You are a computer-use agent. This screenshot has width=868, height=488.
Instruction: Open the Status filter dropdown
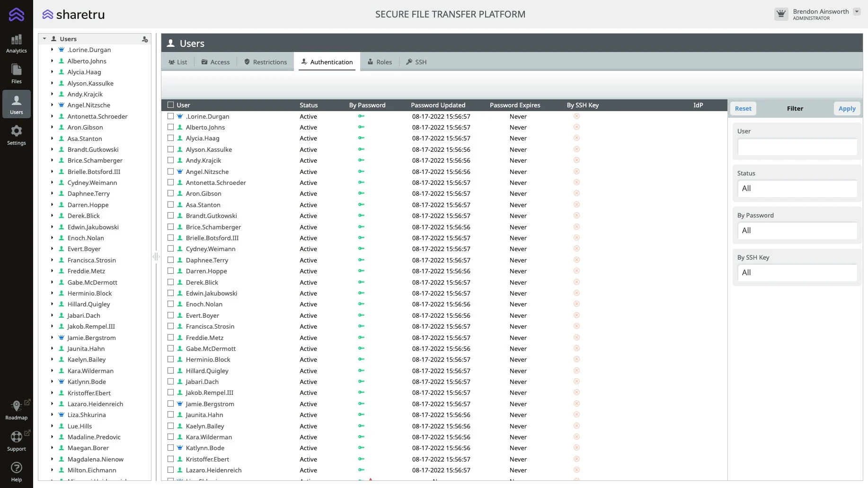[797, 188]
